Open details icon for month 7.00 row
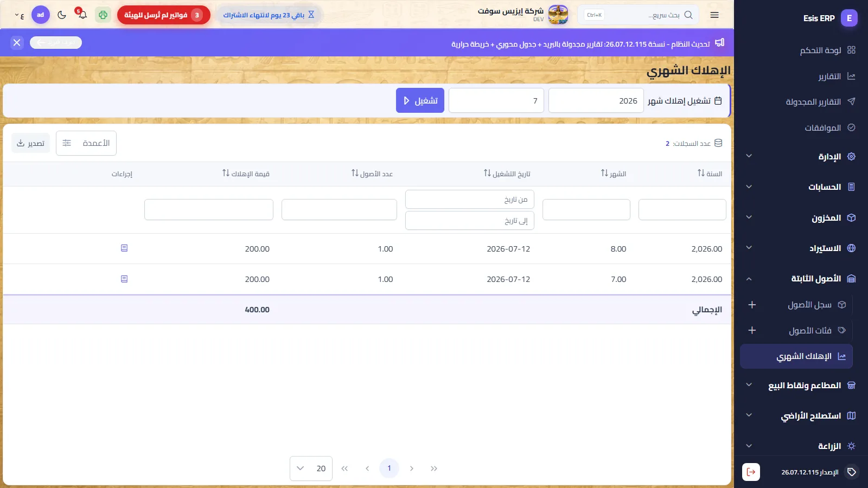Image resolution: width=868 pixels, height=488 pixels. pyautogui.click(x=124, y=279)
